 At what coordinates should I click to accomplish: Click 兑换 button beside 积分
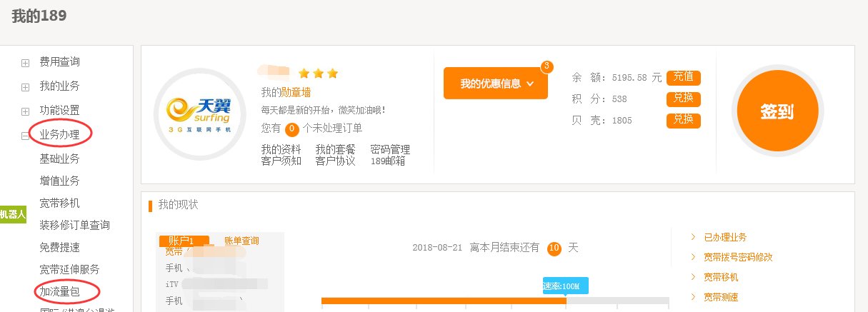(x=684, y=99)
